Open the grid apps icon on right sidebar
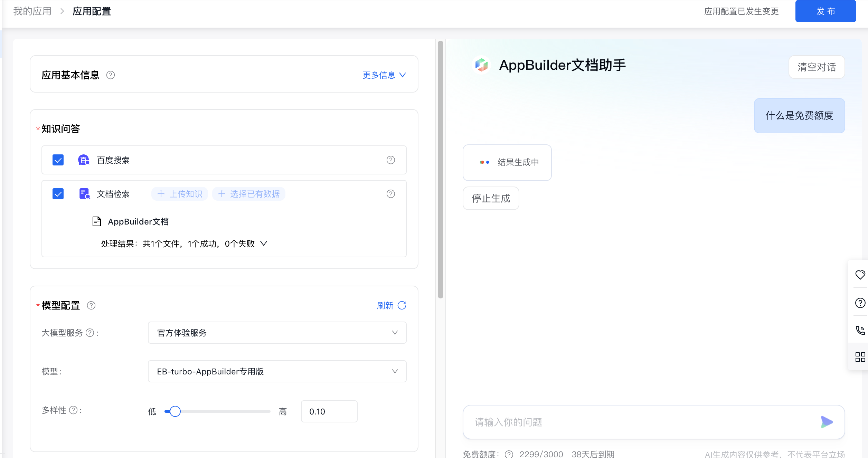 860,357
